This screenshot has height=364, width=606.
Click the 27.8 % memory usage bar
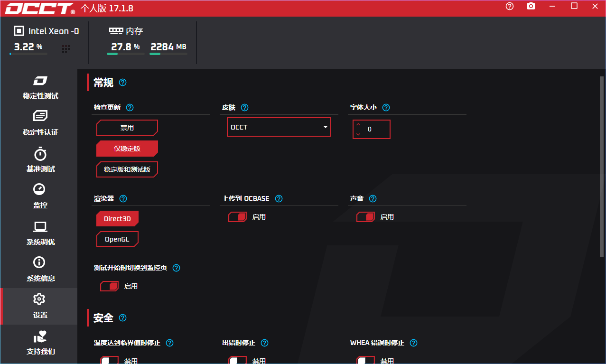pyautogui.click(x=126, y=54)
